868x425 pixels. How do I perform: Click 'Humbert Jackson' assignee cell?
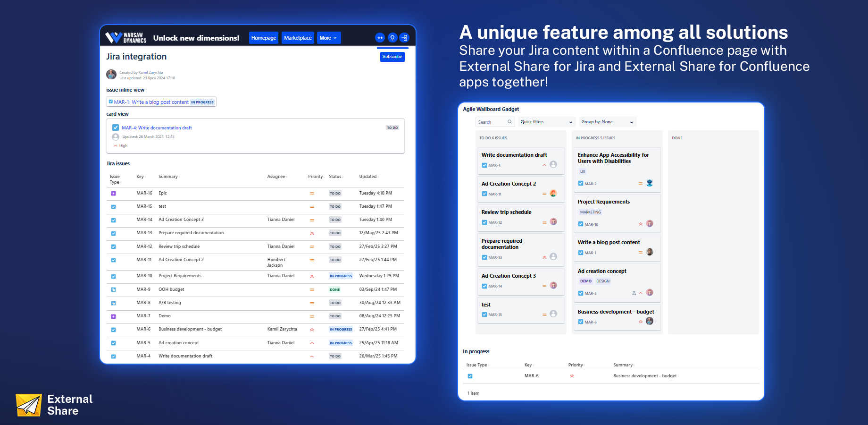pos(276,263)
